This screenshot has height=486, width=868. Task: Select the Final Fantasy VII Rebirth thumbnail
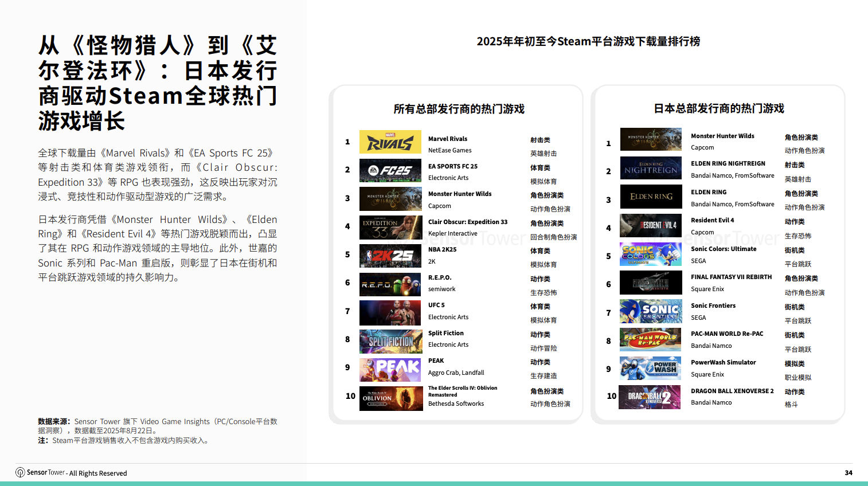tap(651, 283)
